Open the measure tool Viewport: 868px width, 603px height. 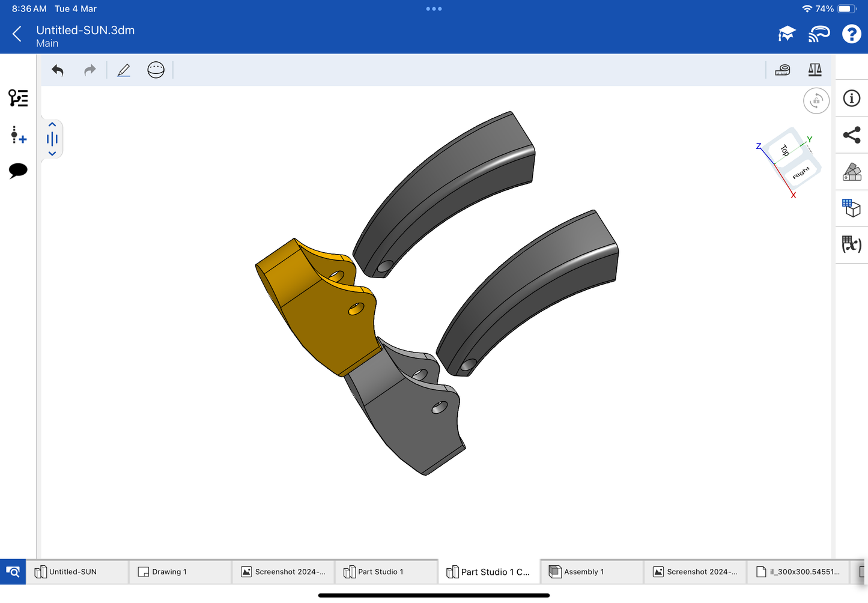tap(783, 70)
